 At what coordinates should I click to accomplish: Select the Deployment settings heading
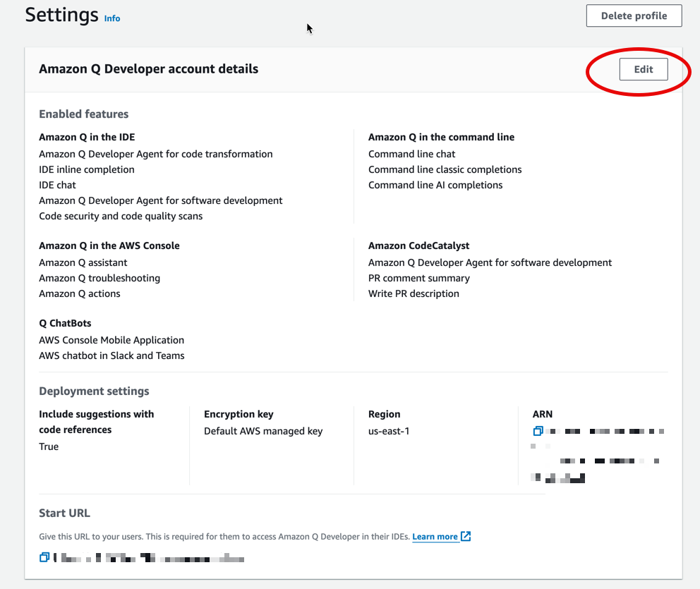tap(94, 391)
